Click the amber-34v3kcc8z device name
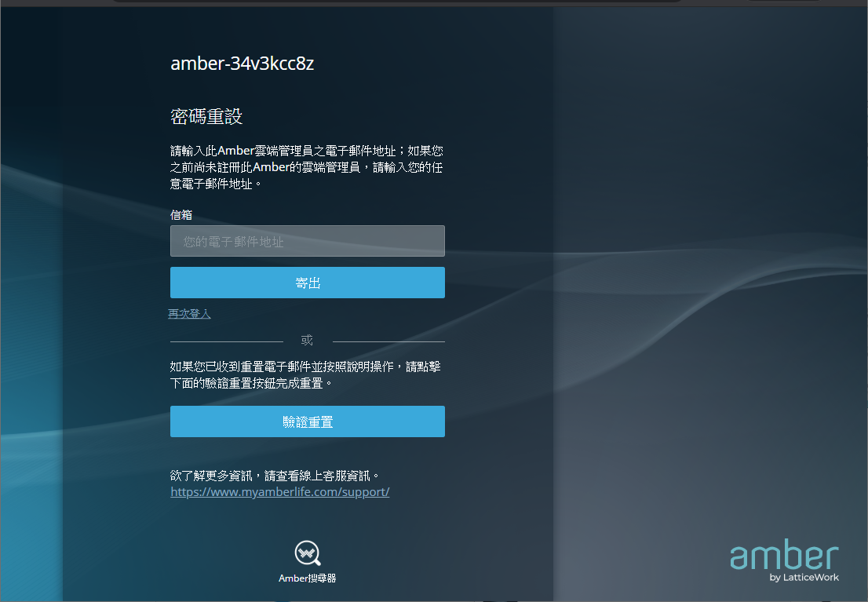Screen dimensions: 868x602 tap(242, 64)
